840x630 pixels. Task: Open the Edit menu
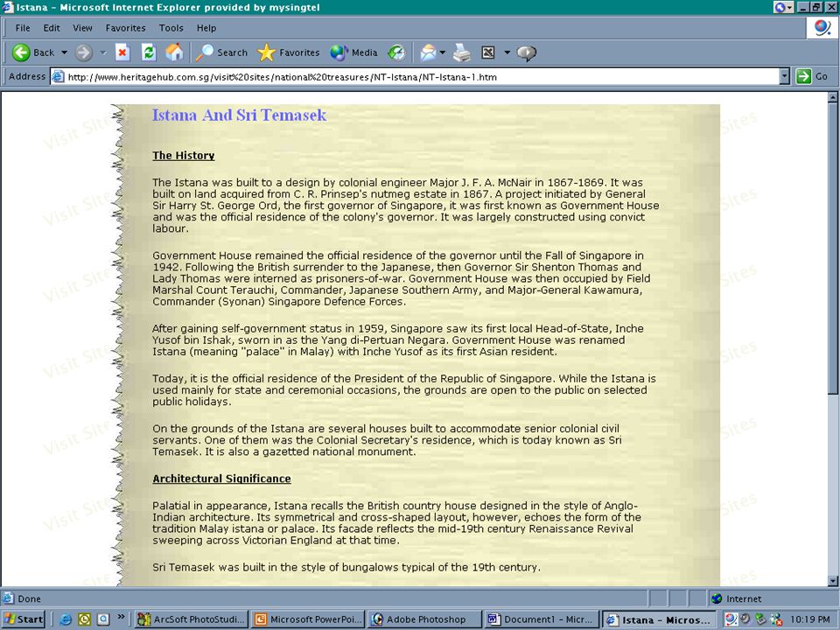(x=52, y=28)
